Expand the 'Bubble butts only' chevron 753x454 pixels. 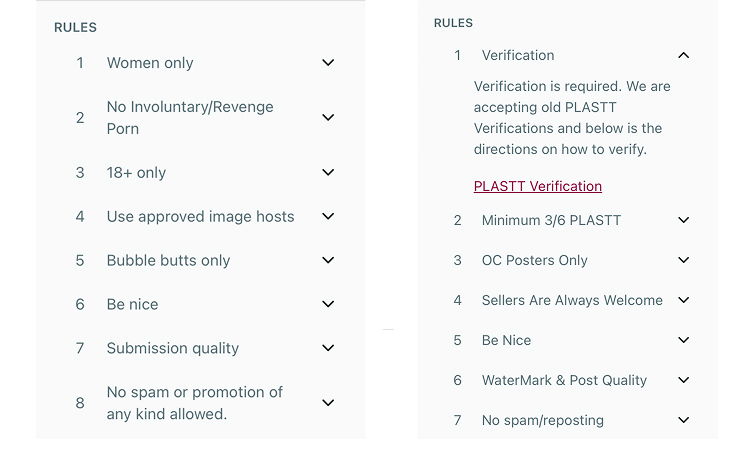coord(328,261)
